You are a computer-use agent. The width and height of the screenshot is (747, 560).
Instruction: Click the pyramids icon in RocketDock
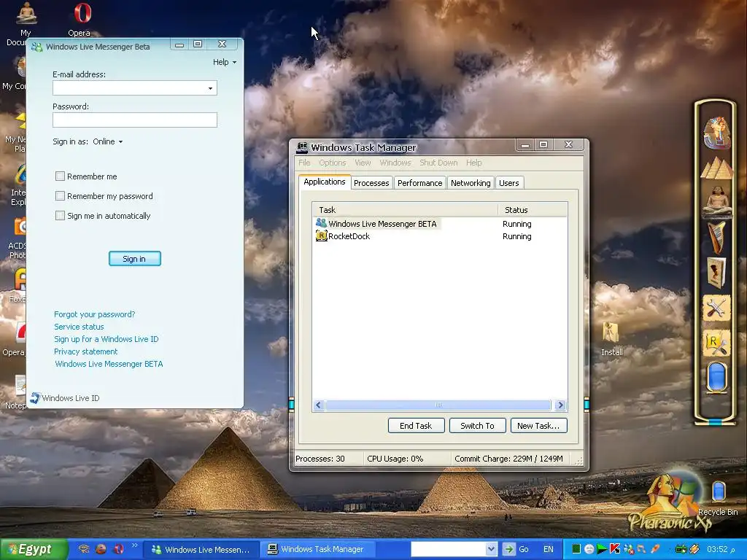[716, 168]
